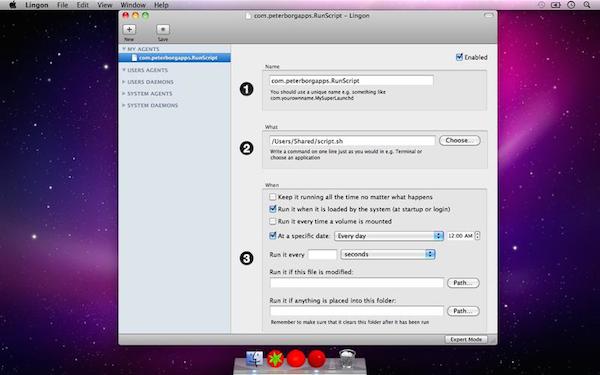Click the Name text field
This screenshot has height=375, width=600.
[x=351, y=81]
